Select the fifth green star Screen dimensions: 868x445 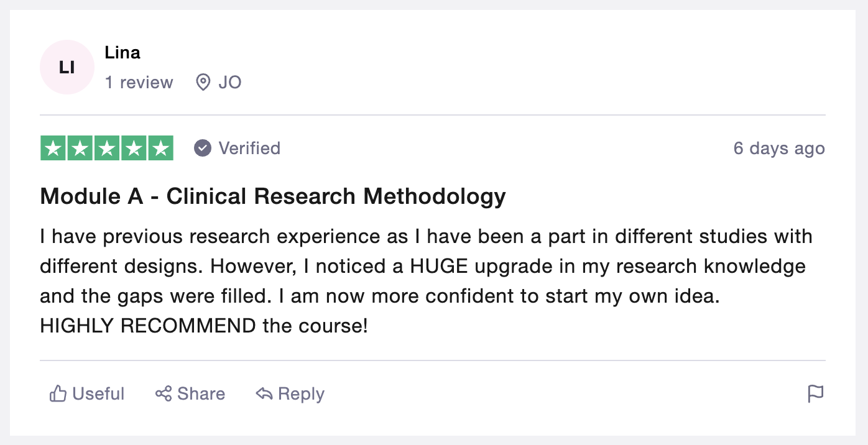(161, 148)
